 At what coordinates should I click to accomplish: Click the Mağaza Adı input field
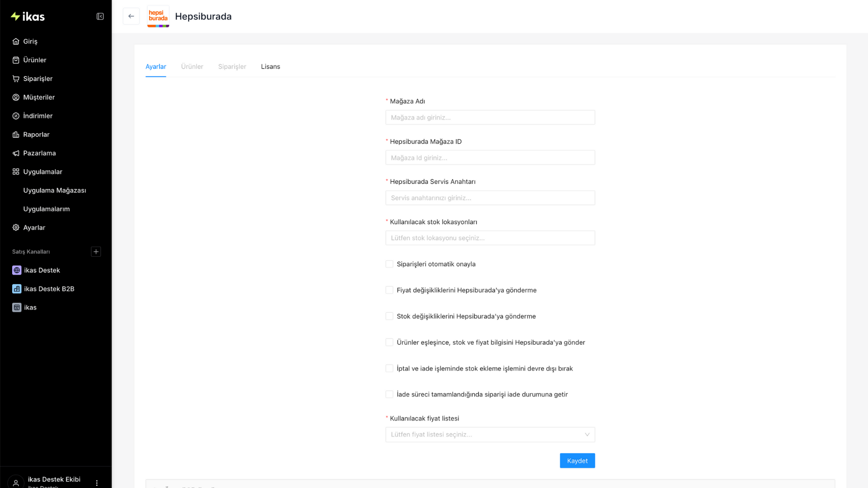click(x=490, y=117)
